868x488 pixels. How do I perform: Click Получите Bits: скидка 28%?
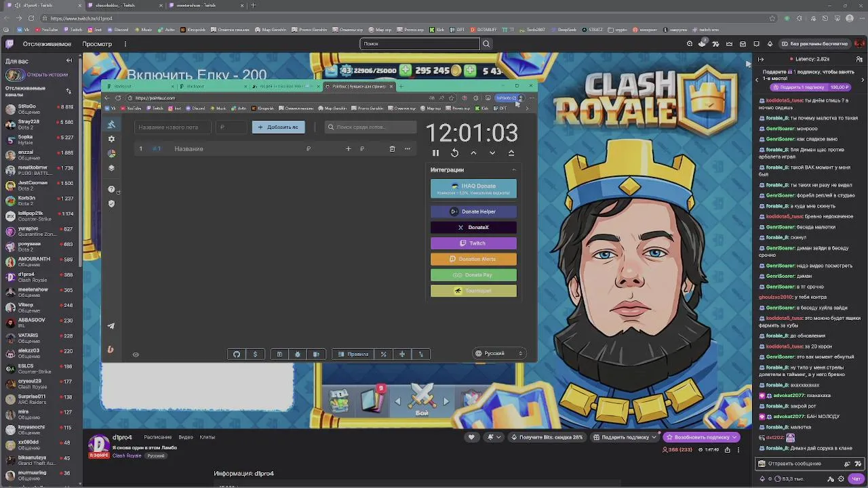tap(547, 437)
